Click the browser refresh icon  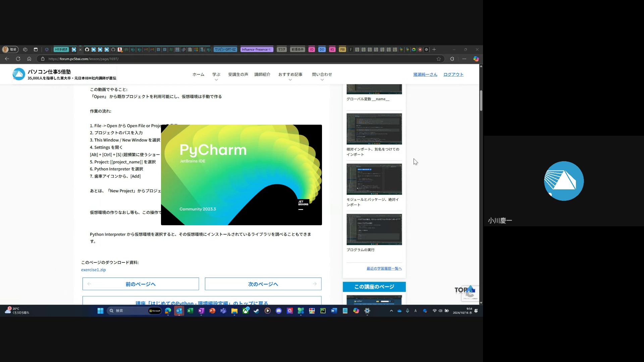pyautogui.click(x=18, y=59)
